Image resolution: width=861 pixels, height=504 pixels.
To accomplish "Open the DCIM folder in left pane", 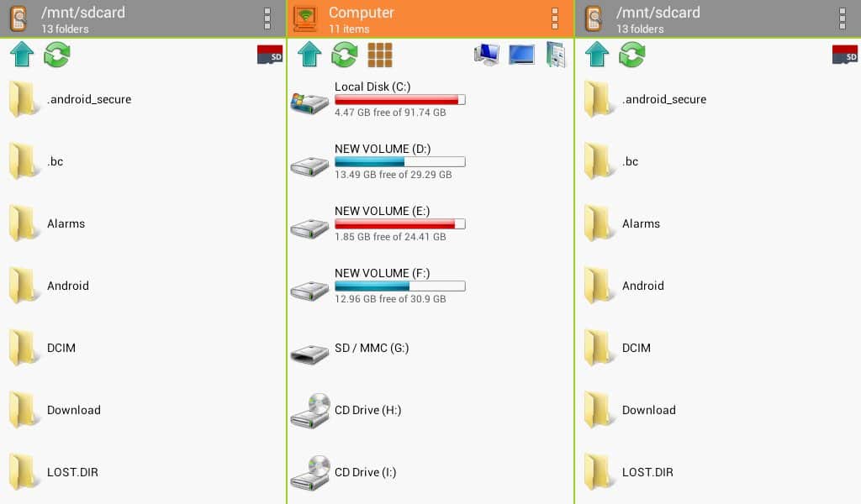I will (61, 348).
